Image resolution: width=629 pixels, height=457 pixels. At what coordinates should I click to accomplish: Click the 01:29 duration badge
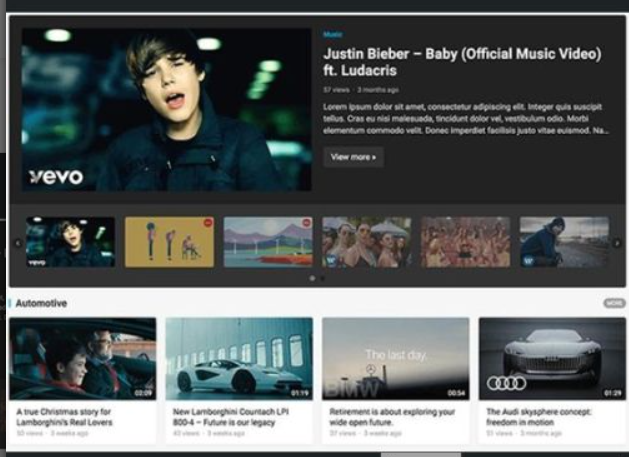613,393
